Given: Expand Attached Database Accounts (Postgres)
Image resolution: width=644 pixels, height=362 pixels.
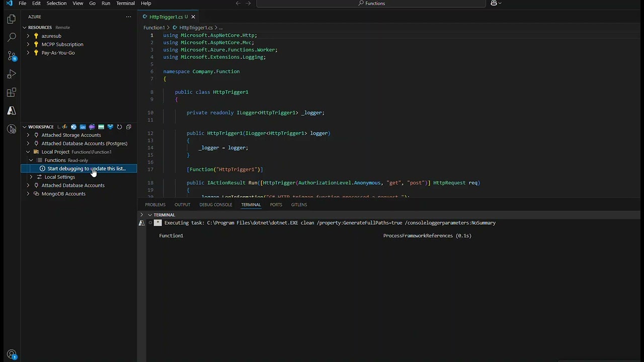Looking at the screenshot, I should (28, 143).
